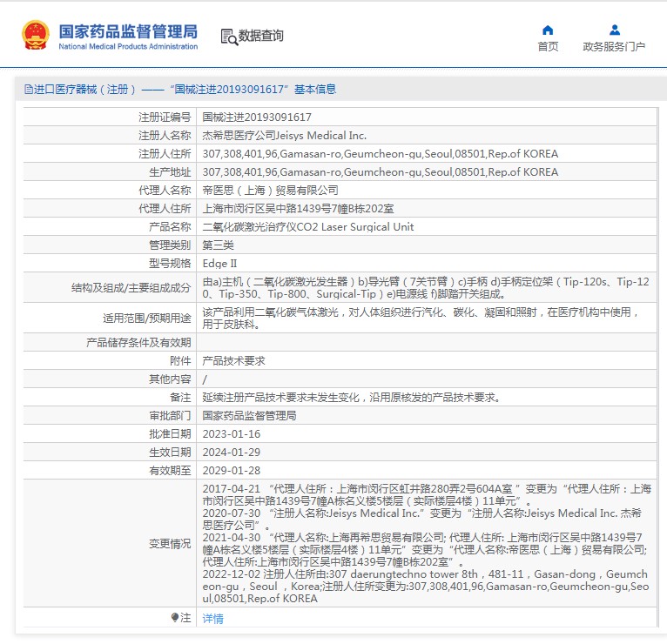
Task: Click 国家药品监督管理局 site title
Action: tap(128, 31)
